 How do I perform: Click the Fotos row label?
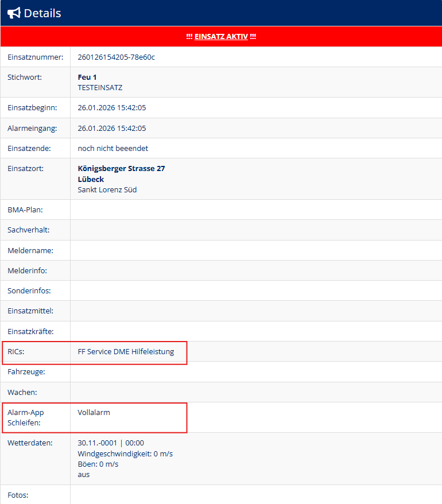point(18,494)
